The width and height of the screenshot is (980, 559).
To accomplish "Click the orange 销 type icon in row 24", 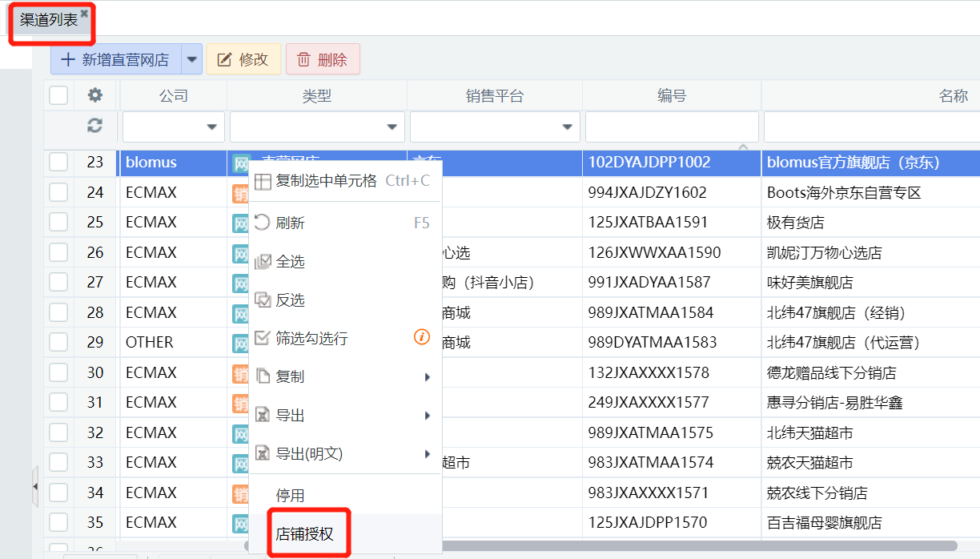I will (241, 193).
